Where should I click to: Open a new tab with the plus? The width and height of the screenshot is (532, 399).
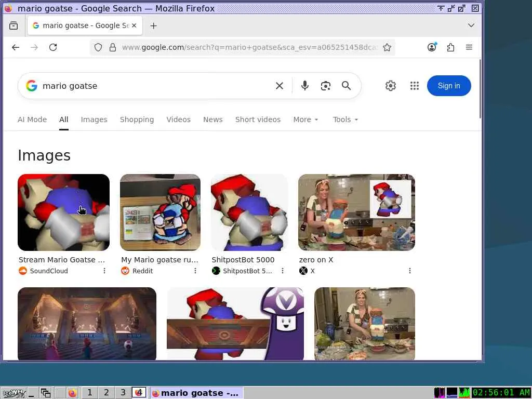pyautogui.click(x=153, y=25)
